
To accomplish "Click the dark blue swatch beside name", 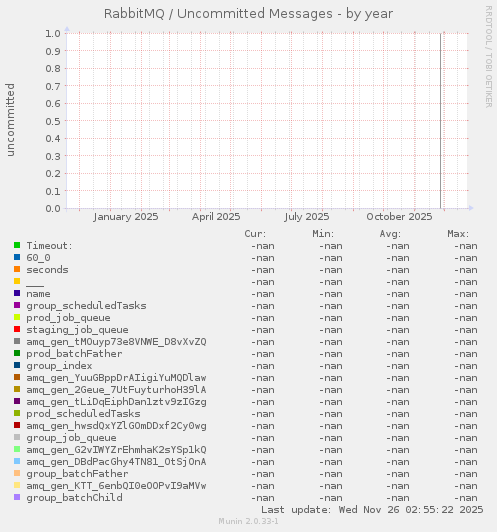I will click(x=17, y=293).
